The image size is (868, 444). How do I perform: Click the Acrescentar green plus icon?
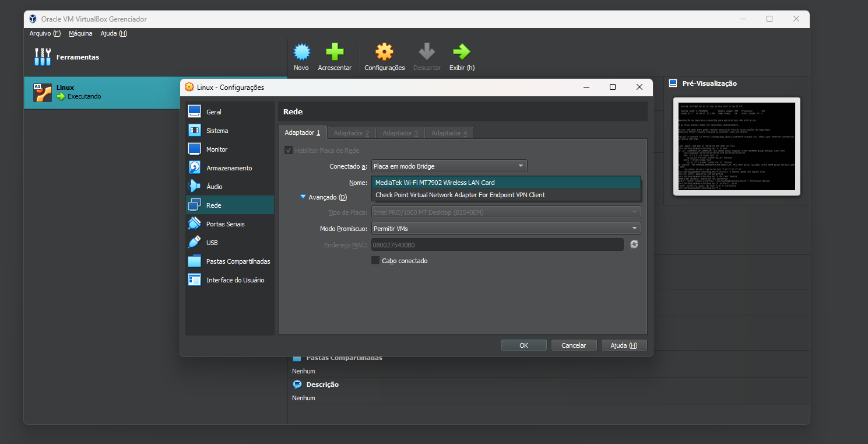[x=335, y=52]
